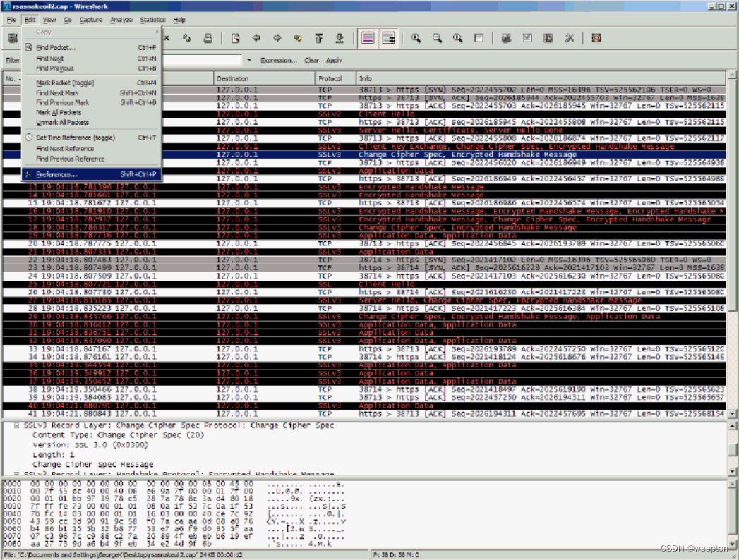Open the Help menu

(x=179, y=20)
